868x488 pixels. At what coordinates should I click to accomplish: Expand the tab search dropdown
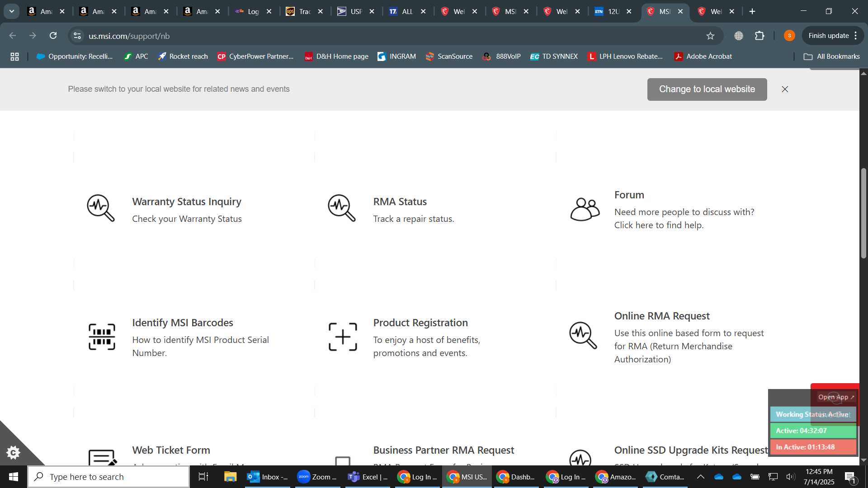12,11
